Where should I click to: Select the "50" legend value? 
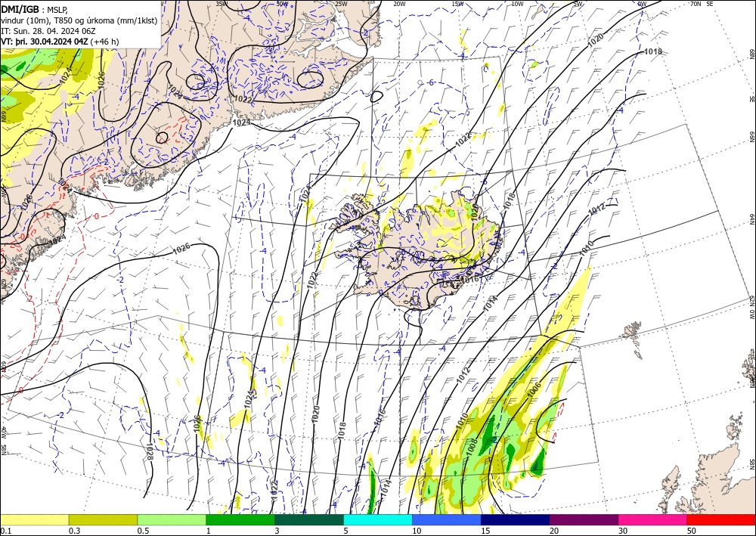692,531
